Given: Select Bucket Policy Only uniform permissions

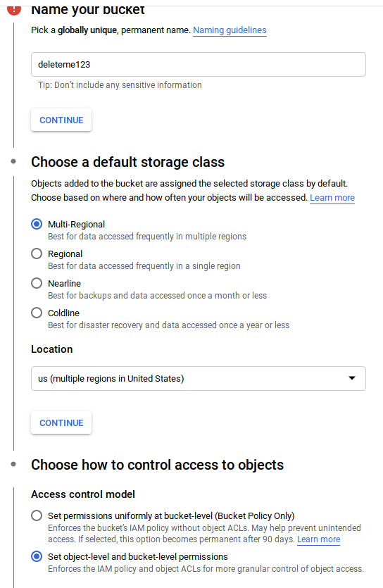Looking at the screenshot, I should point(37,515).
